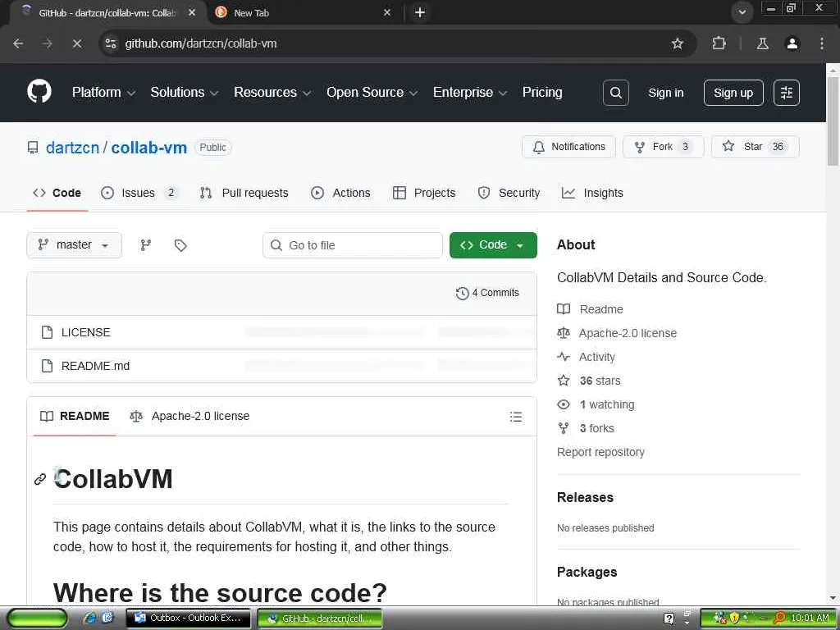
Task: Open the Issues tab
Action: (x=139, y=193)
